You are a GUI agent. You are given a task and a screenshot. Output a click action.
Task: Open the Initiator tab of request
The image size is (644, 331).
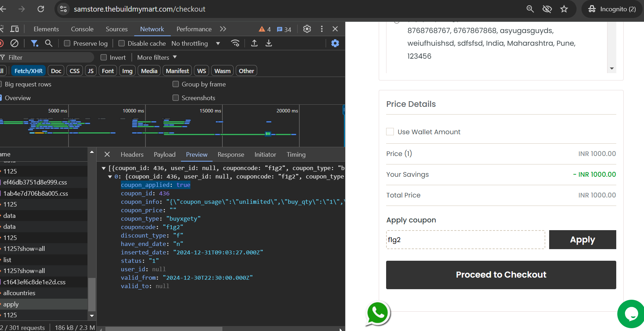[265, 155]
